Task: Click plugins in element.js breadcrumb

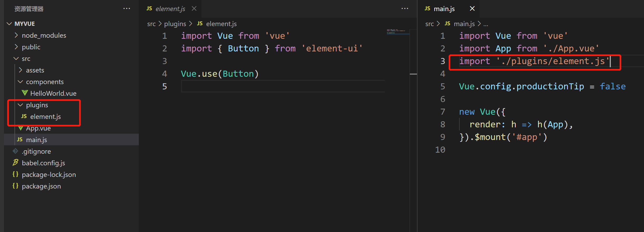Action: [175, 24]
